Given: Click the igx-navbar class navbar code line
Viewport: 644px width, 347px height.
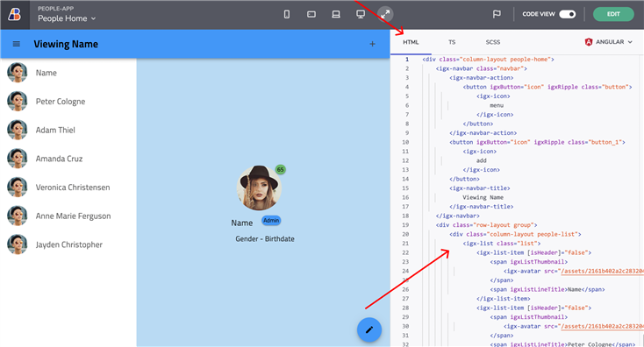Looking at the screenshot, I should point(482,68).
